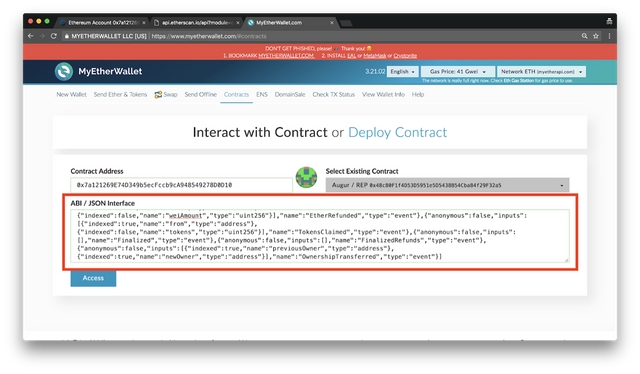Click the version number 3.21.02
640x374 pixels.
click(x=375, y=71)
